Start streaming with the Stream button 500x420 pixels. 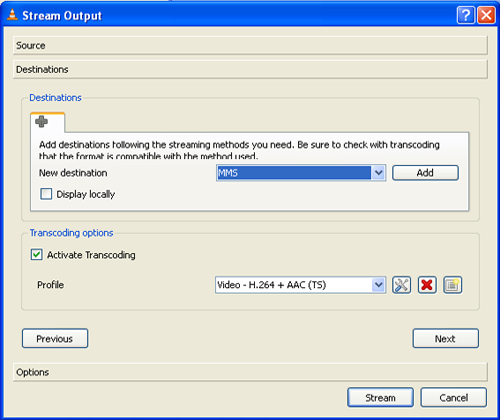[380, 397]
